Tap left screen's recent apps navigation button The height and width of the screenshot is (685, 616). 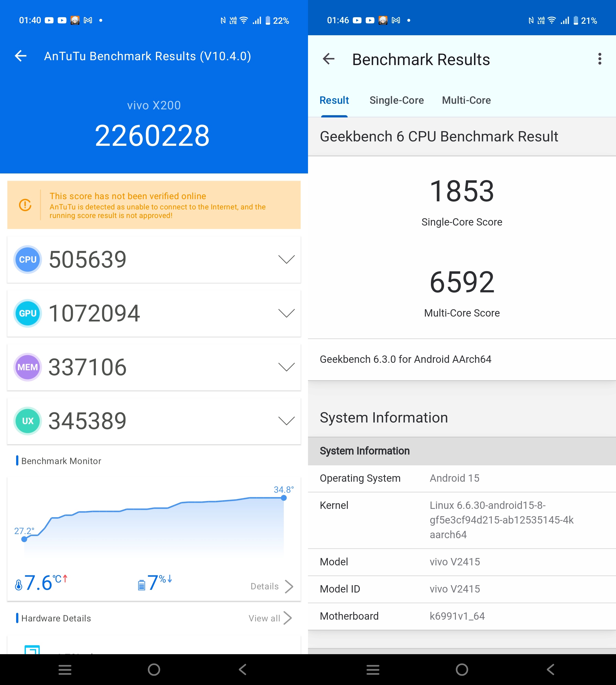(65, 669)
